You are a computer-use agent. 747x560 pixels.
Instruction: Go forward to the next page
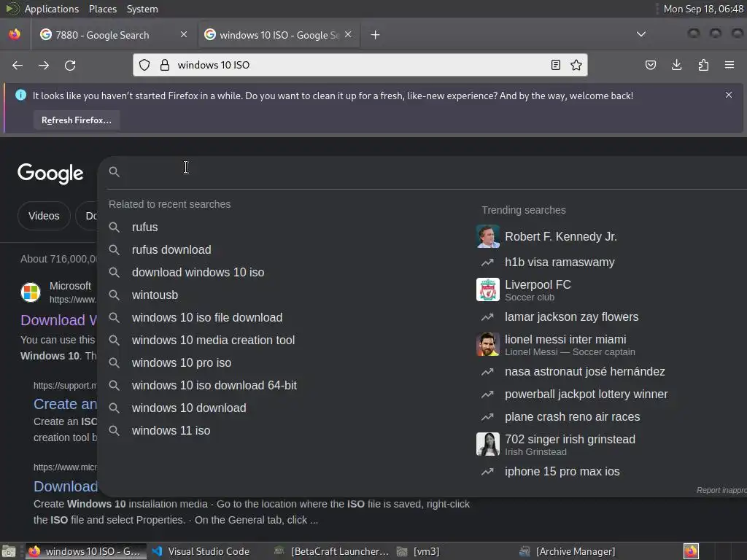pyautogui.click(x=44, y=65)
